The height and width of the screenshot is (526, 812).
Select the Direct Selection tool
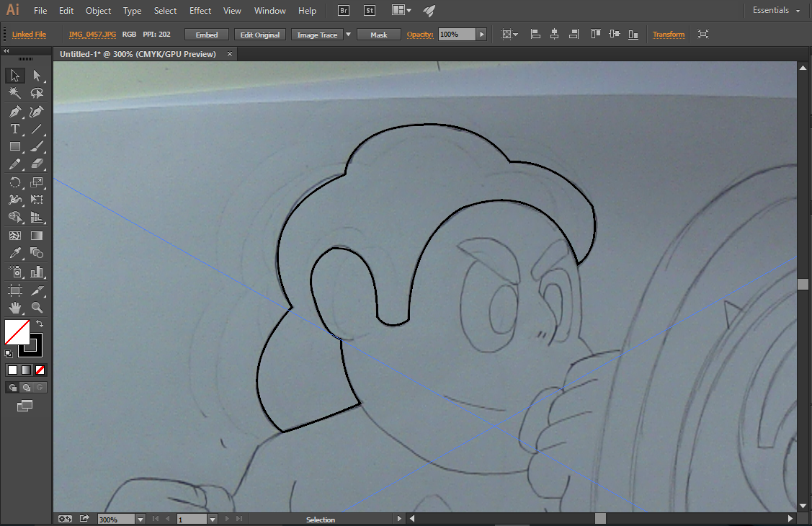37,76
